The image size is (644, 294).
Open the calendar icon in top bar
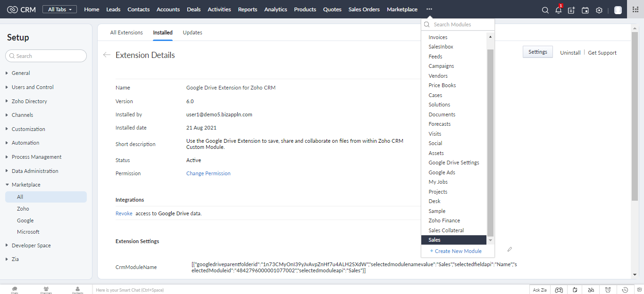tap(585, 10)
